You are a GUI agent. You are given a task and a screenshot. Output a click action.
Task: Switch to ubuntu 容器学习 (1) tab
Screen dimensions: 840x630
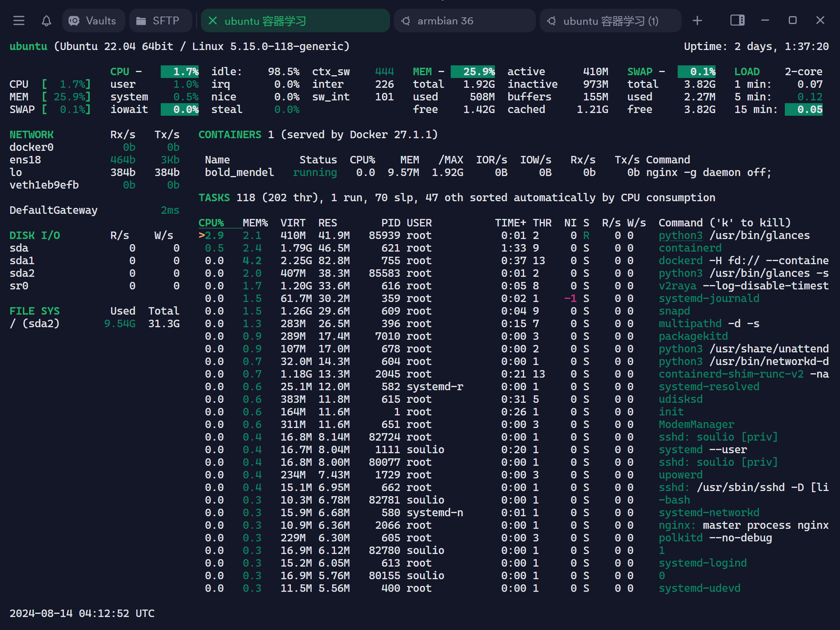pos(610,20)
